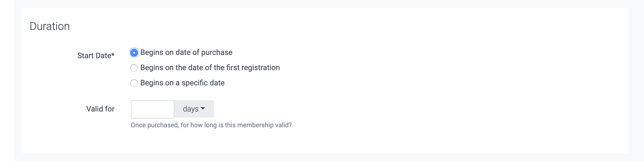This screenshot has width=644, height=161.
Task: Click the "Once purchased" membership help text
Action: pos(211,125)
